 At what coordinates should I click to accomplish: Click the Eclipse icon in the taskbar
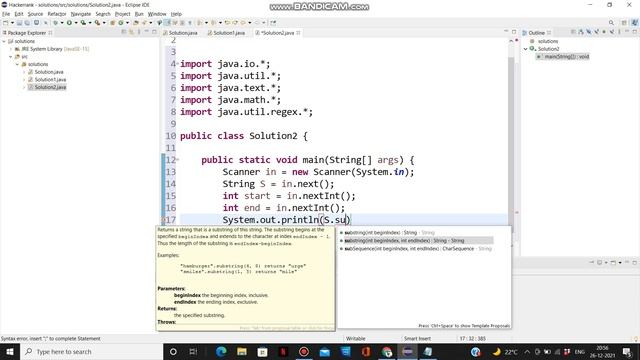pyautogui.click(x=407, y=351)
